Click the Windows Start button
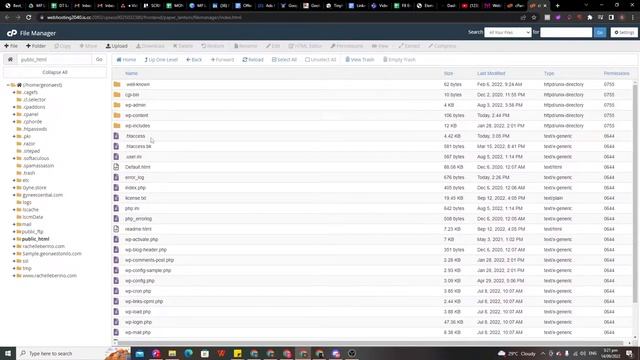Screen dimensions: 640x360 point(8,353)
